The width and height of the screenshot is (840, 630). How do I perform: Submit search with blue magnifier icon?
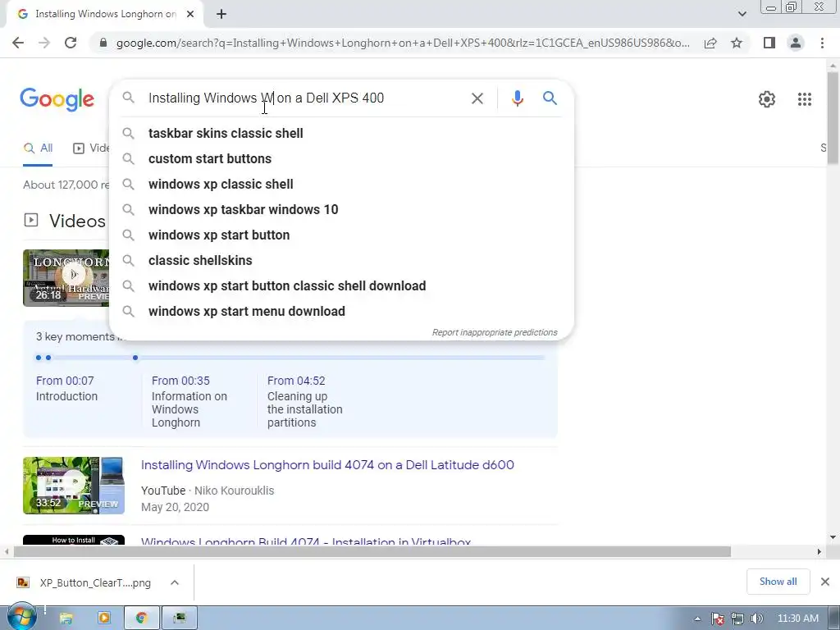coord(550,98)
